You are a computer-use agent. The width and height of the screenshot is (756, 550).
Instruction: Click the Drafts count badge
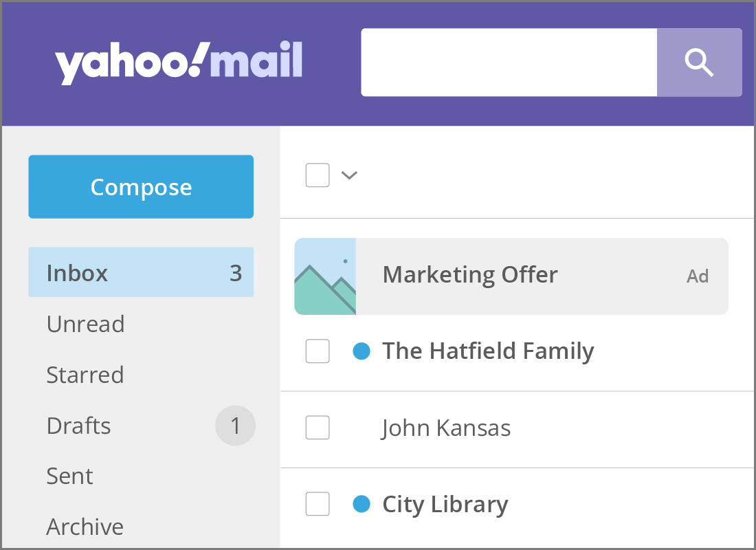[x=235, y=426]
